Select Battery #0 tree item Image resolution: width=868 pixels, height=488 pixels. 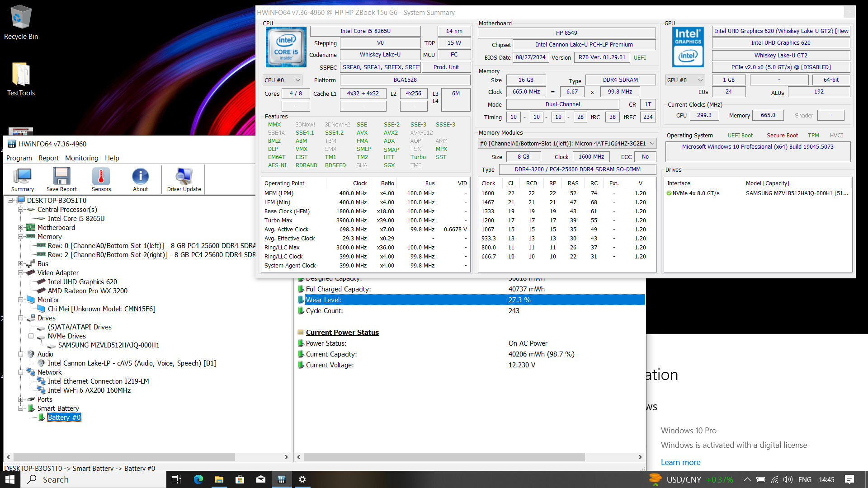pyautogui.click(x=64, y=418)
